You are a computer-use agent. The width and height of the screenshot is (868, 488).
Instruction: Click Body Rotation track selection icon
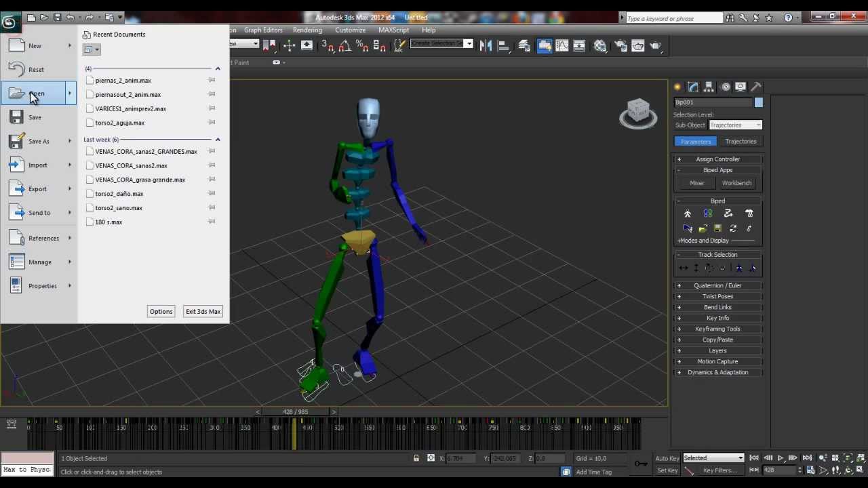(709, 268)
